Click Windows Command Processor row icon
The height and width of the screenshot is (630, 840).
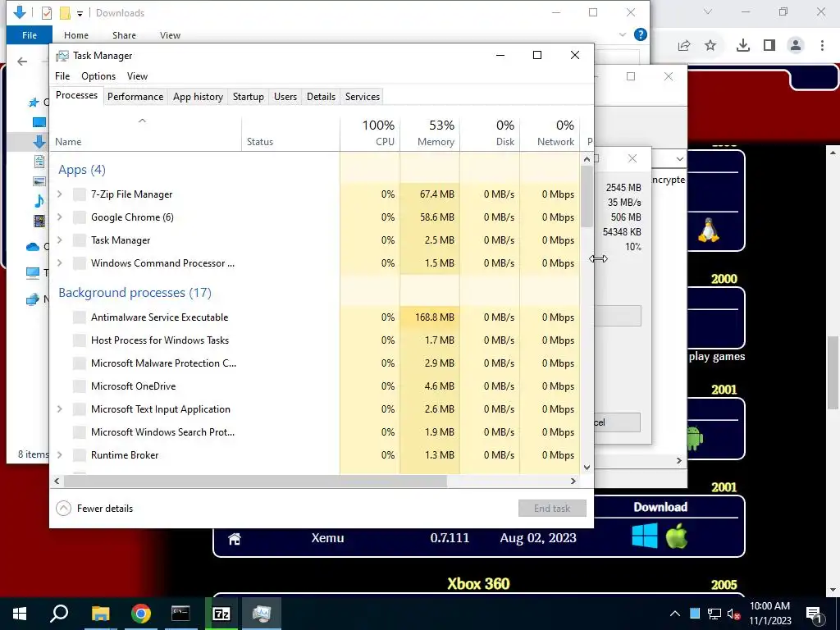pos(80,263)
